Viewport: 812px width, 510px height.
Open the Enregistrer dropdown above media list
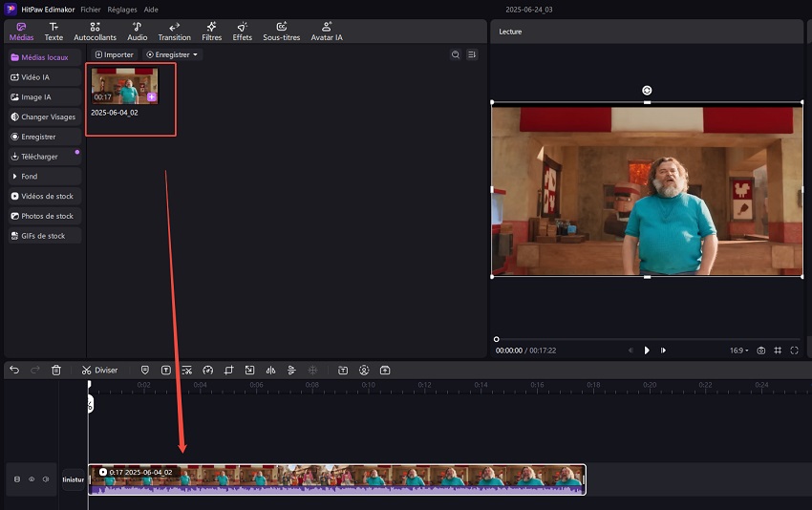pos(172,54)
